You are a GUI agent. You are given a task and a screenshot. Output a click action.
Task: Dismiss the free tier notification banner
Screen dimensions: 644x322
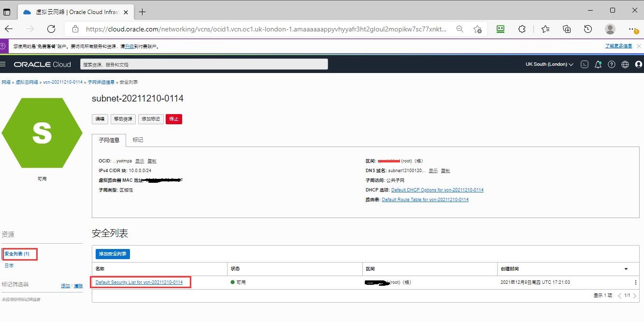point(639,46)
